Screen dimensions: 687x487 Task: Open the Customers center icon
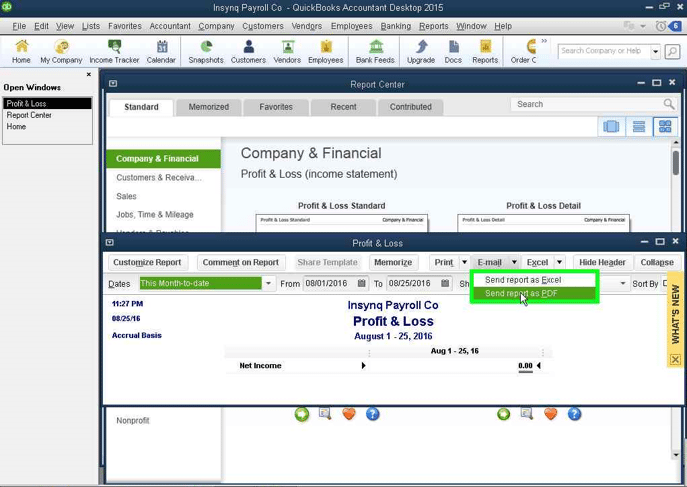click(x=248, y=51)
